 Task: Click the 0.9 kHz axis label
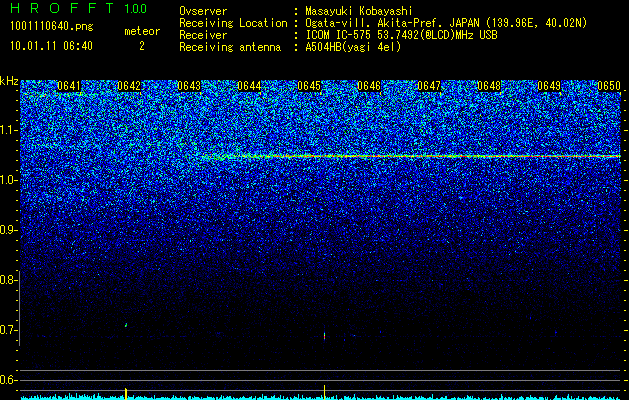coord(8,230)
